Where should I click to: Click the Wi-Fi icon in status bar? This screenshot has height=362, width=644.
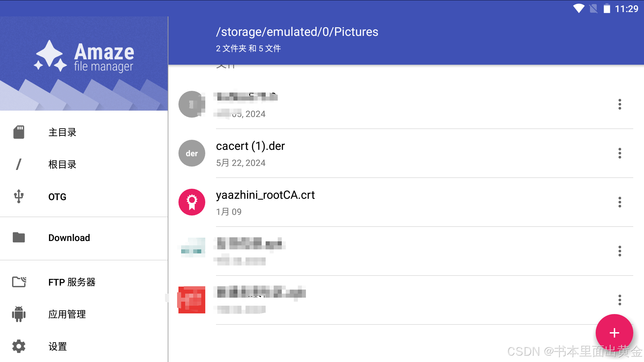[x=579, y=8]
